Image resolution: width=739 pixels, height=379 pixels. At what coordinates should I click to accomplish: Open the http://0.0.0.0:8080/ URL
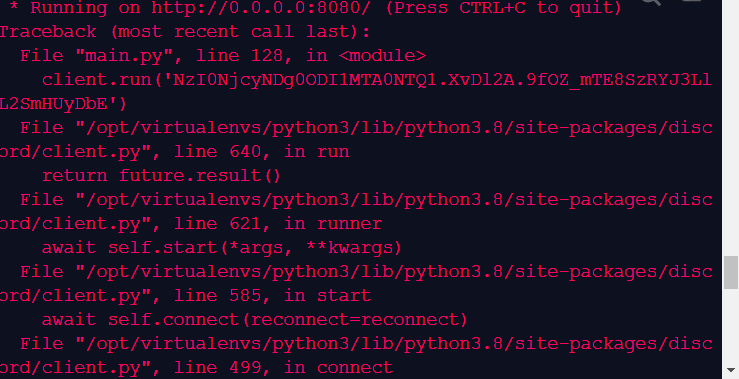[x=261, y=8]
